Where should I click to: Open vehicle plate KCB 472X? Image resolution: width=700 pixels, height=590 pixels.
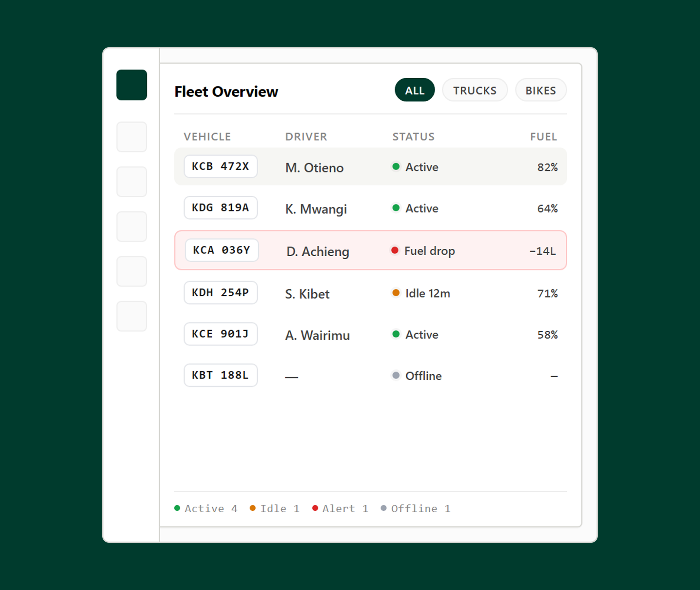221,166
